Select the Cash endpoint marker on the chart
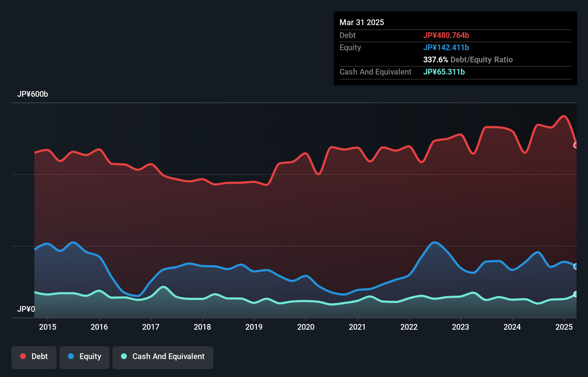 (x=576, y=295)
